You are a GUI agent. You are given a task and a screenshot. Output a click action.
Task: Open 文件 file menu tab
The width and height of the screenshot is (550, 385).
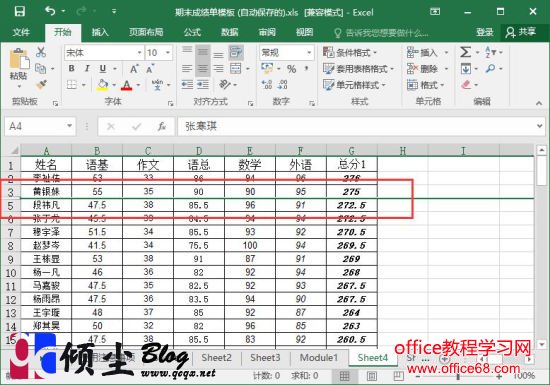21,33
